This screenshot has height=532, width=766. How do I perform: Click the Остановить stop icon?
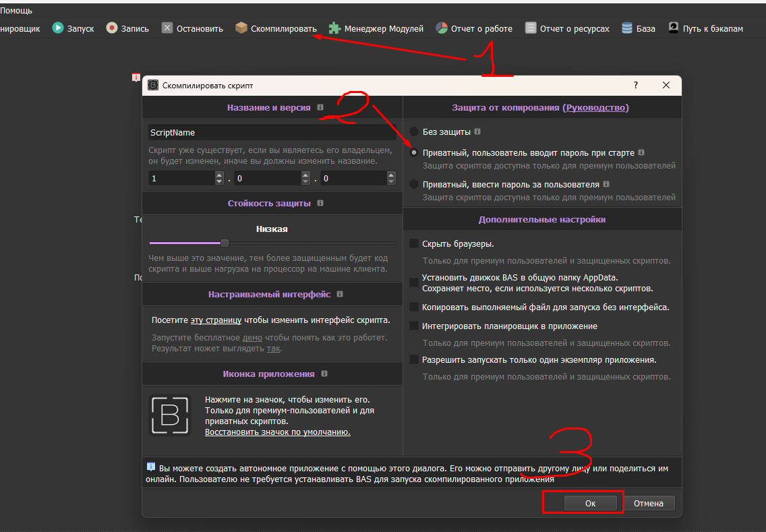tap(167, 28)
